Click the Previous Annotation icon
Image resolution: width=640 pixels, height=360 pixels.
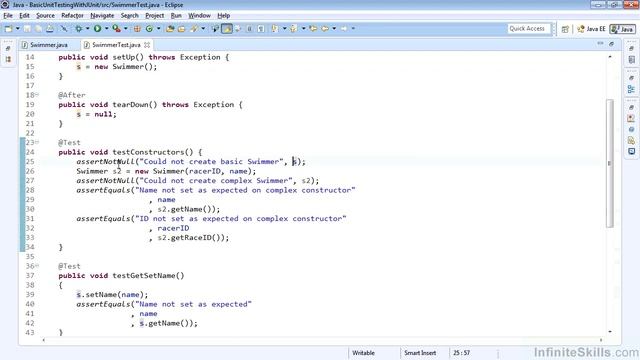coord(293,29)
